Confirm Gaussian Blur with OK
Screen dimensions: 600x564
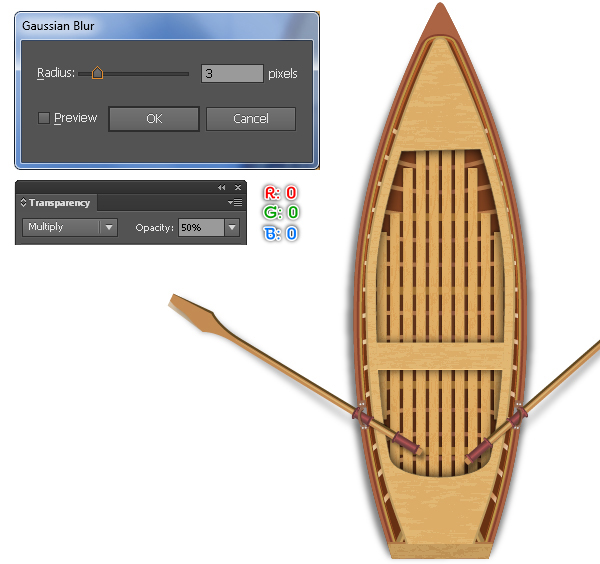(x=154, y=119)
